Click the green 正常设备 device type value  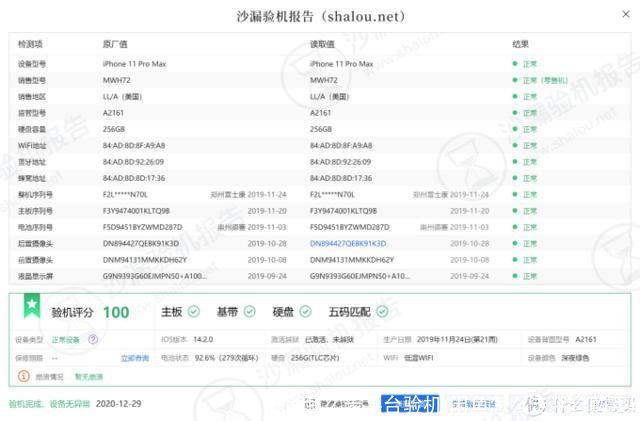tap(66, 340)
